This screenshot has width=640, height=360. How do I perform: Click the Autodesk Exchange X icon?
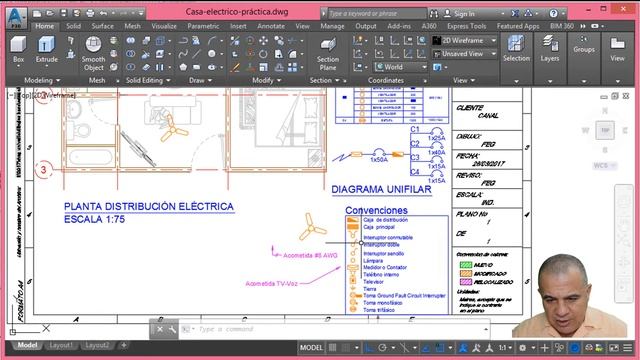click(515, 13)
